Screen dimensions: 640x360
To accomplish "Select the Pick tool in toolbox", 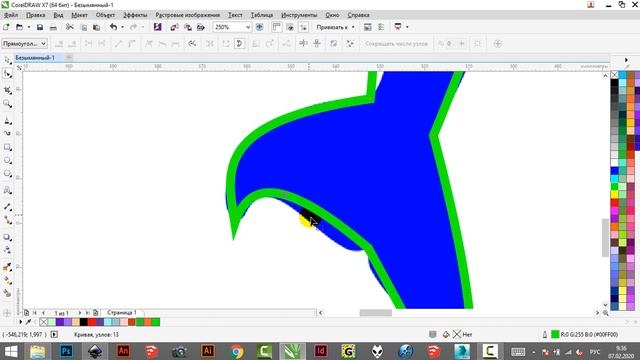I will pyautogui.click(x=7, y=60).
